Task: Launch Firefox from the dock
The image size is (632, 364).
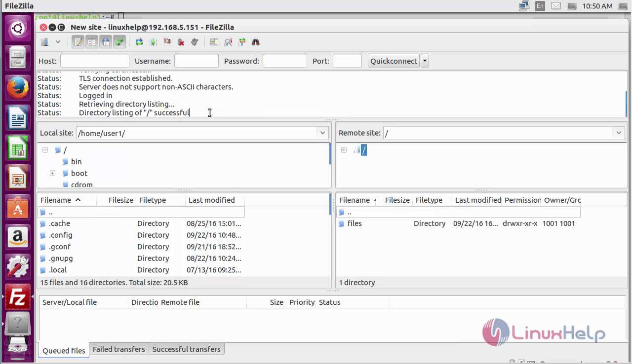Action: 18,88
